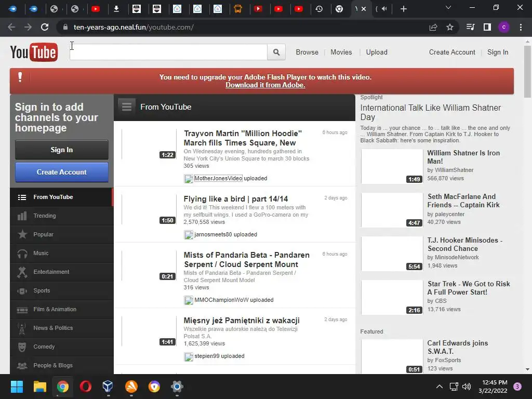Click the search magnifier button
This screenshot has width=532, height=399.
pyautogui.click(x=276, y=52)
